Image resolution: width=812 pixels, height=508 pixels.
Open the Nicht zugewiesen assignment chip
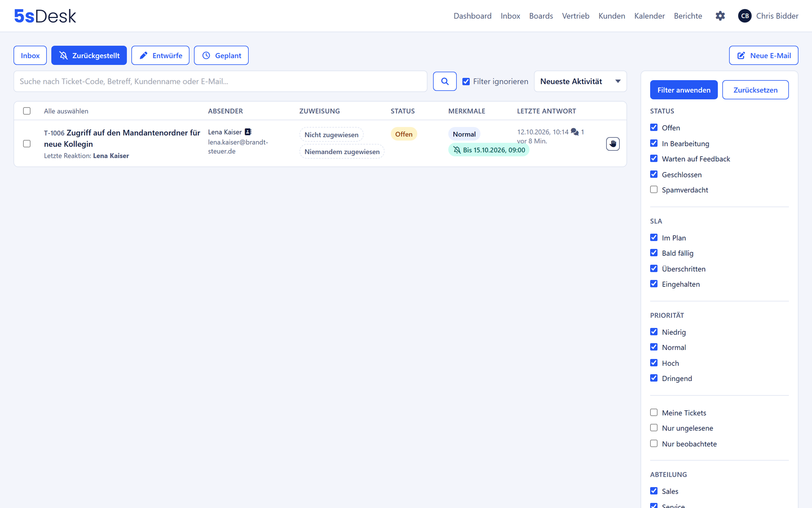point(332,135)
